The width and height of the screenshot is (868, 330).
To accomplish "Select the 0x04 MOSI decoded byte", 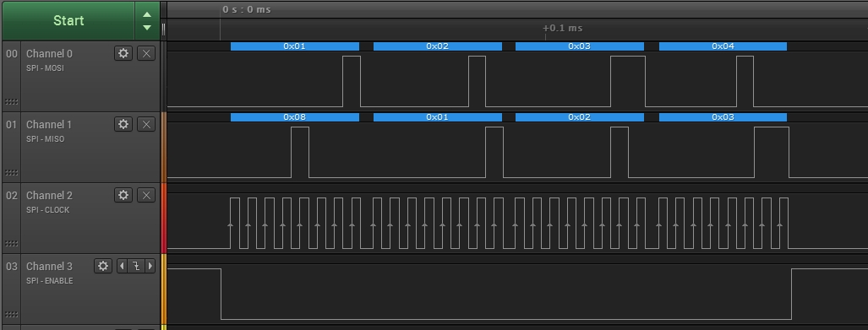I will (723, 46).
